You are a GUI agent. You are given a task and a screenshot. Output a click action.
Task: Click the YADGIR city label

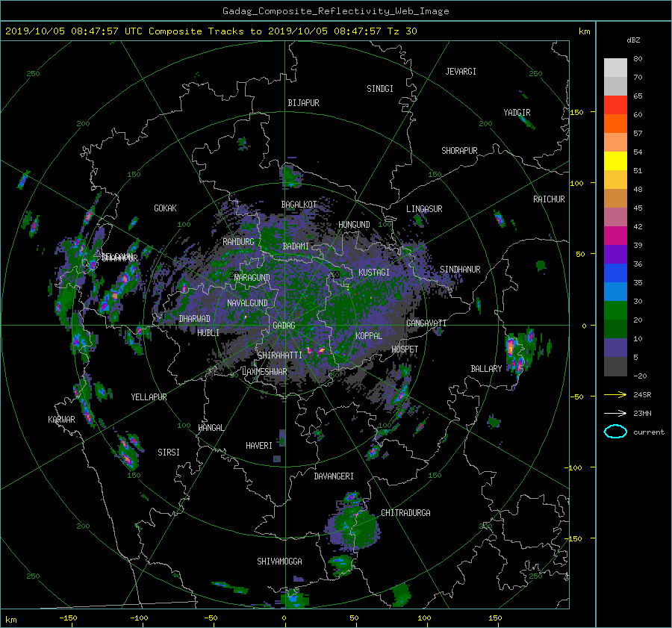click(x=517, y=112)
